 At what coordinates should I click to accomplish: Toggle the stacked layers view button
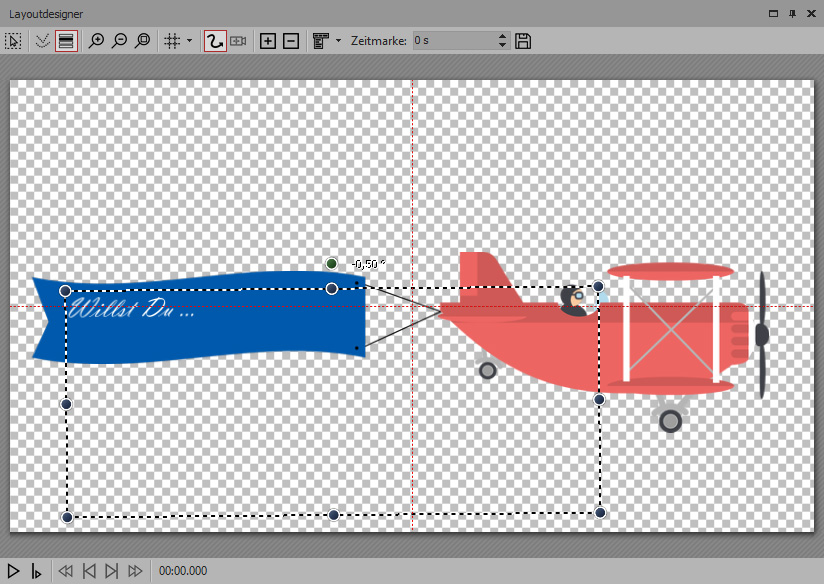coord(66,41)
